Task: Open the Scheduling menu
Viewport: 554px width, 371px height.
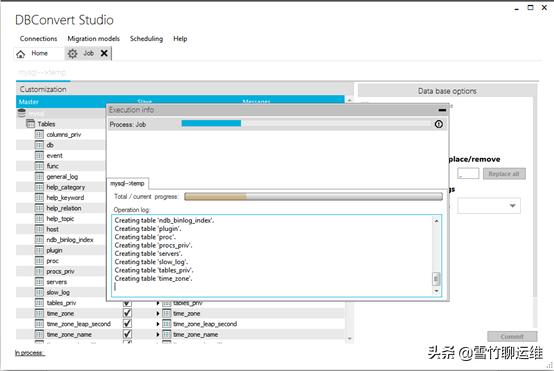Action: click(x=146, y=39)
